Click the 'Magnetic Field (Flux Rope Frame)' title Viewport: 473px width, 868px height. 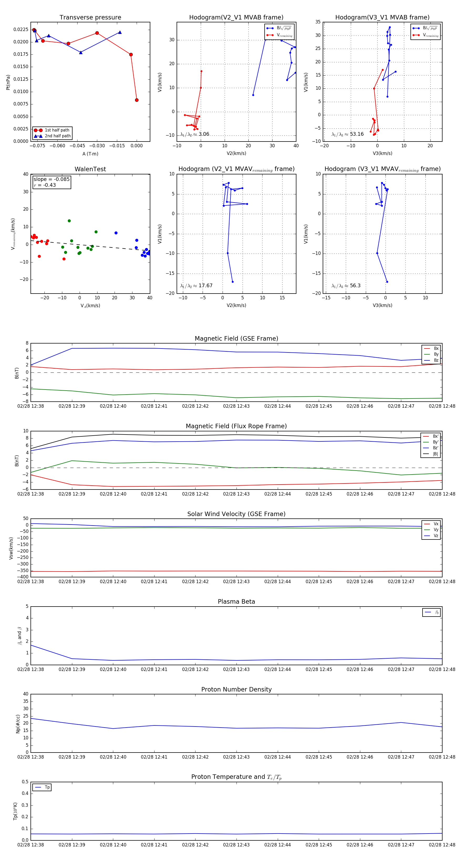click(x=236, y=426)
